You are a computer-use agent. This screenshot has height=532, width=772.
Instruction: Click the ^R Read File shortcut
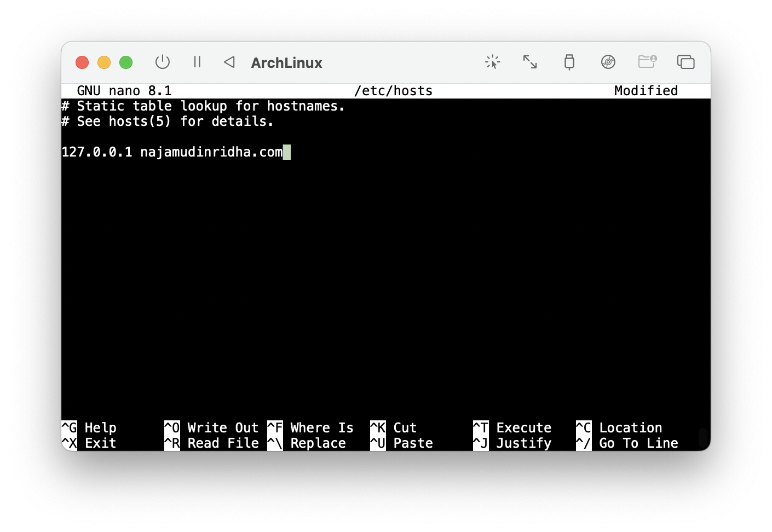211,443
